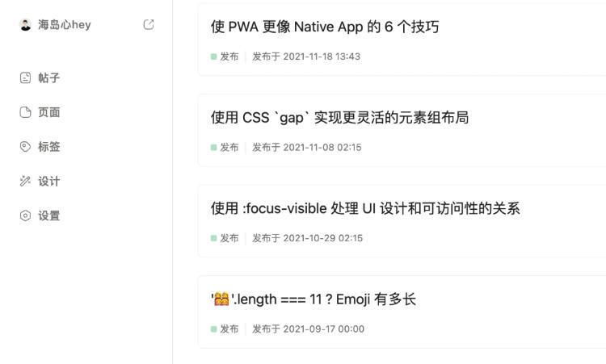Screen dimensions: 606x364
Task: Open the :focus-visible 可访问性 post
Action: (365, 208)
